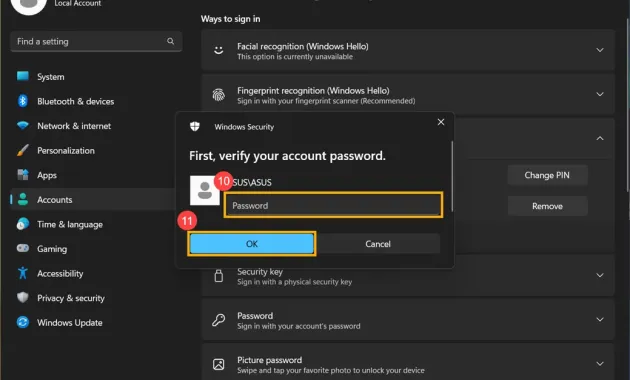Click the search magnifier icon in Find a setting
Screen dimensions: 630x380
pyautogui.click(x=171, y=41)
